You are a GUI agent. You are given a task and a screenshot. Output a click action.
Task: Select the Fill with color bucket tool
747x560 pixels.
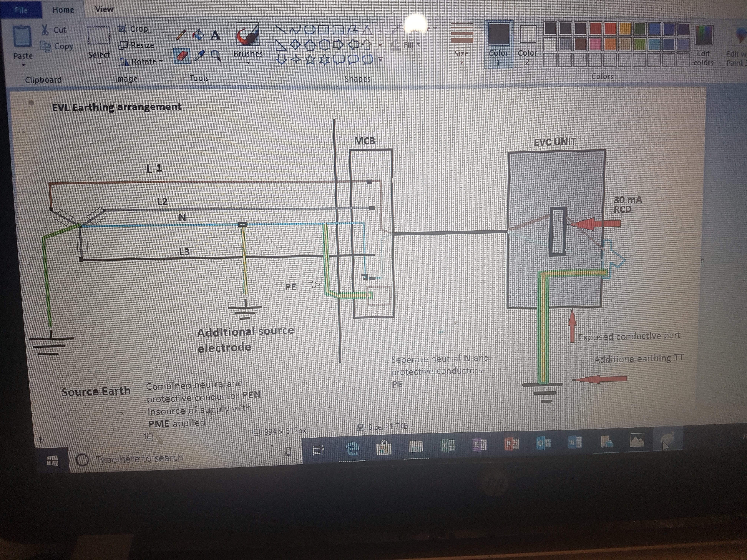[x=198, y=34]
